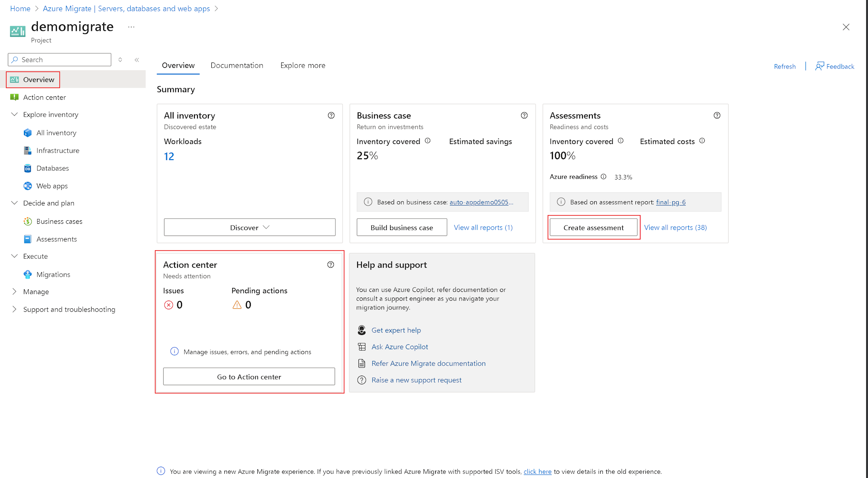Switch to the Documentation tab
Screen dimensions: 868x478
pos(237,65)
